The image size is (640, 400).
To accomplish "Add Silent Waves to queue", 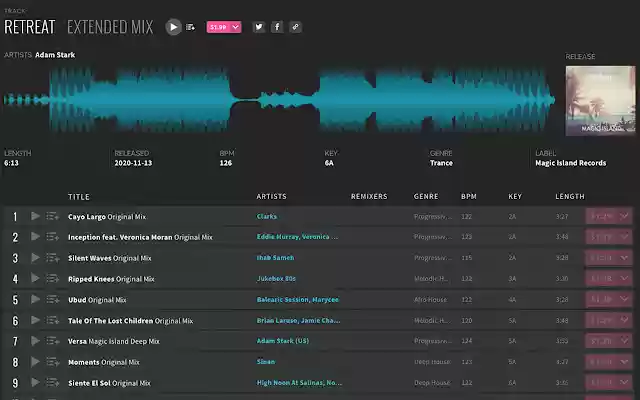I will [x=52, y=258].
